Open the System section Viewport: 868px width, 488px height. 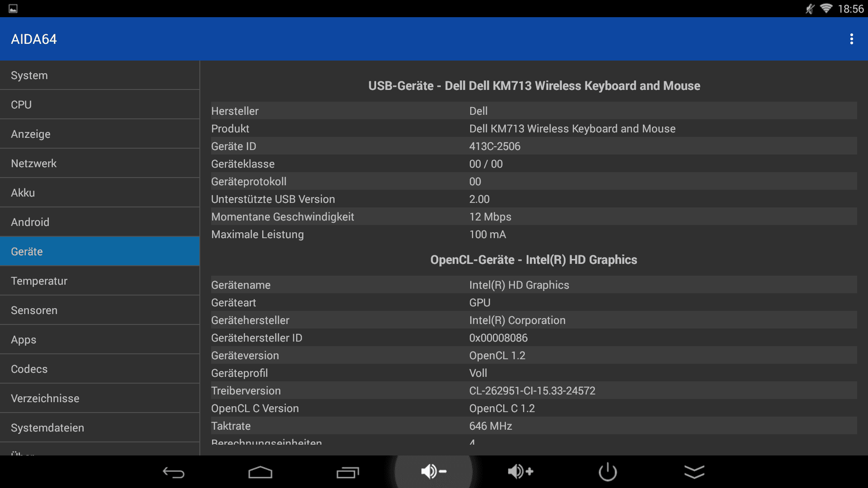click(x=99, y=75)
